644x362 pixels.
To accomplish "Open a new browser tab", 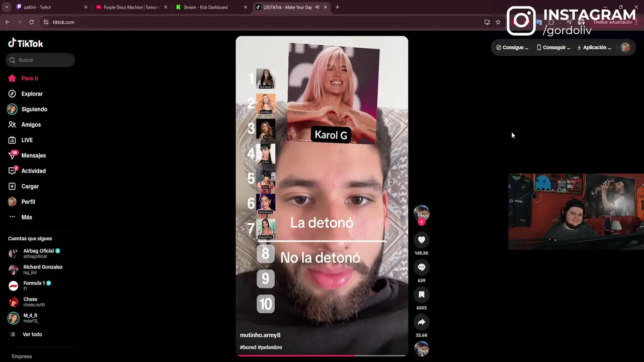I will tap(337, 7).
